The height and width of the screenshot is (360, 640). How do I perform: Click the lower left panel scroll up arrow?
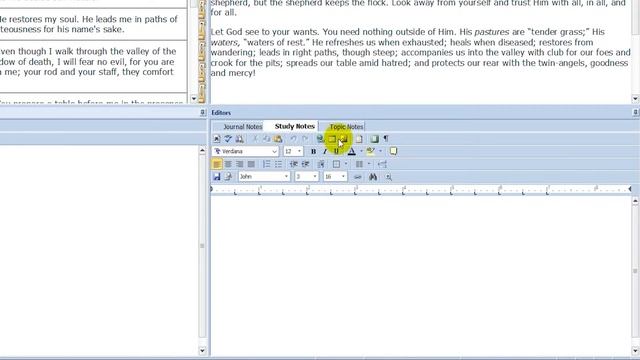[x=202, y=151]
